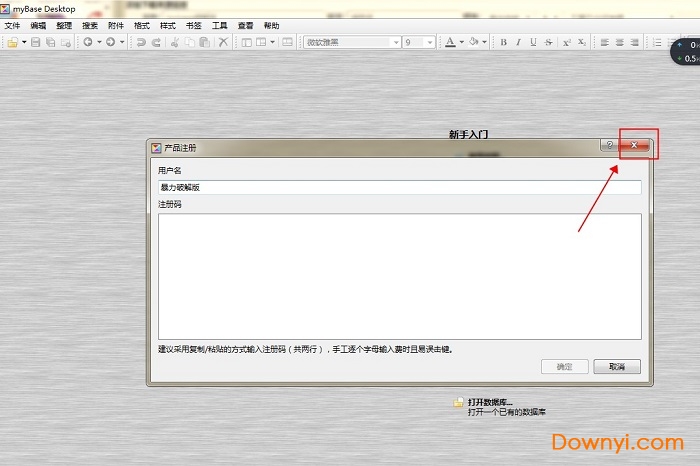Click the Bold formatting icon

click(x=503, y=42)
